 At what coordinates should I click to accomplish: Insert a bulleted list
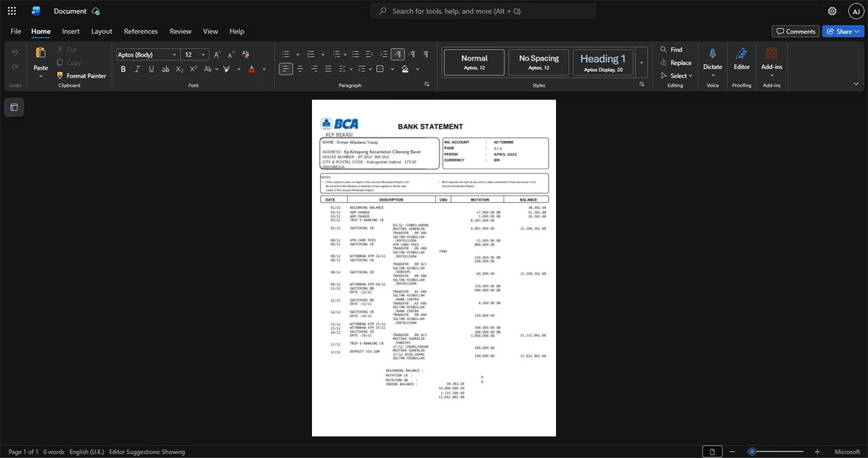(286, 55)
